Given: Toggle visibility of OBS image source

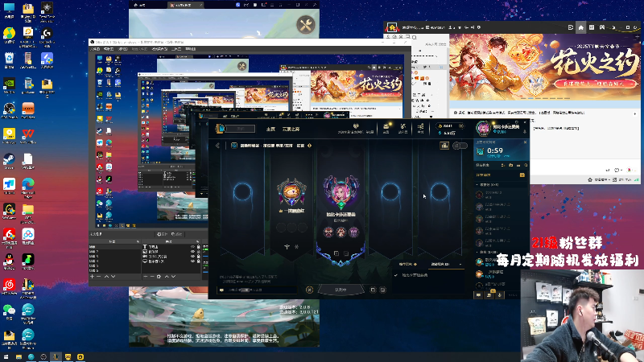Looking at the screenshot, I should coord(192,252).
